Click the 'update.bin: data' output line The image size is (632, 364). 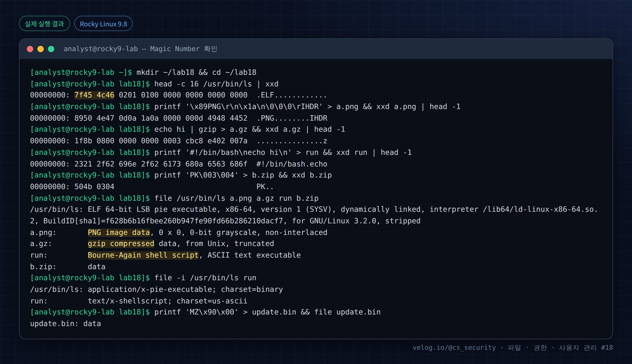[x=66, y=324]
